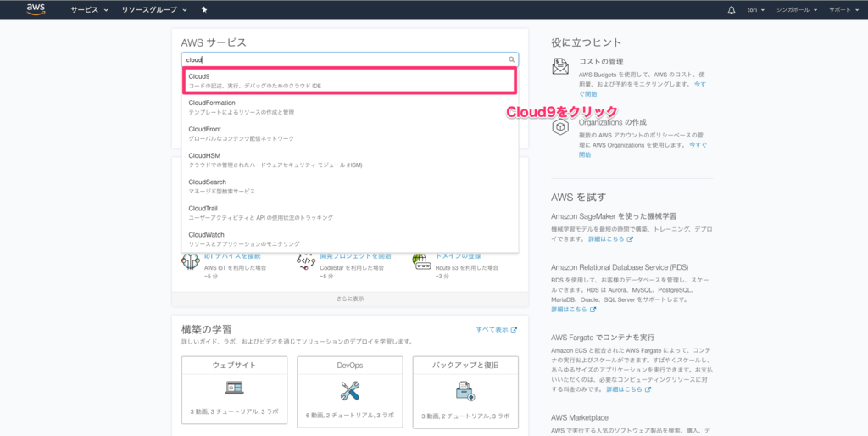The height and width of the screenshot is (436, 868).
Task: Click the Route 53 domain registration icon
Action: click(421, 261)
